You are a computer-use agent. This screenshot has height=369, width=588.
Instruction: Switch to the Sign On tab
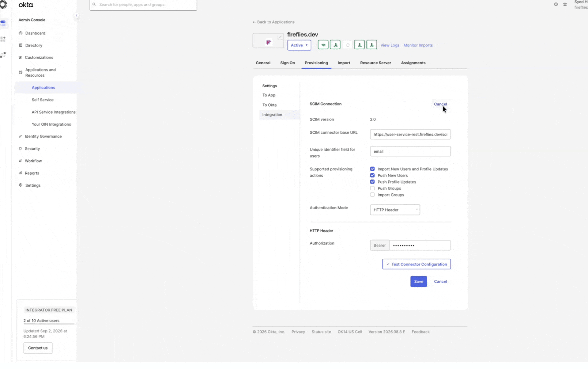288,63
